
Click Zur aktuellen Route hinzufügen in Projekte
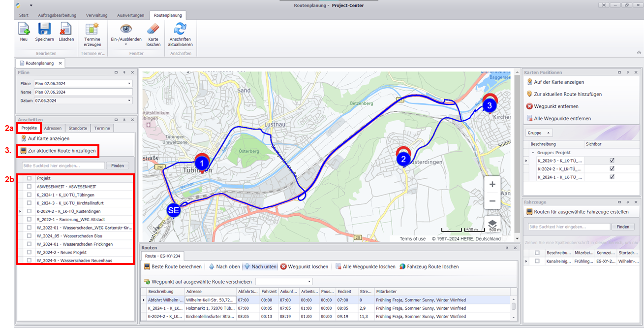coord(61,151)
